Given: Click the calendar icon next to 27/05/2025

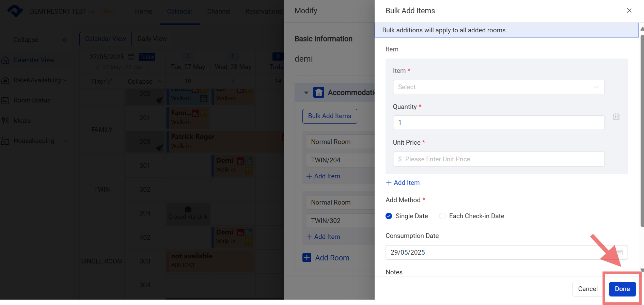Looking at the screenshot, I should [131, 57].
